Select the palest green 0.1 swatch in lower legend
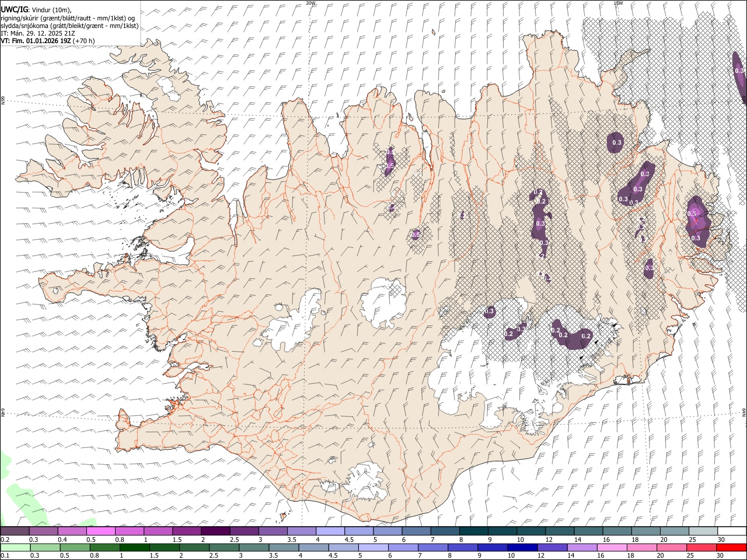747x560 pixels. [15, 547]
